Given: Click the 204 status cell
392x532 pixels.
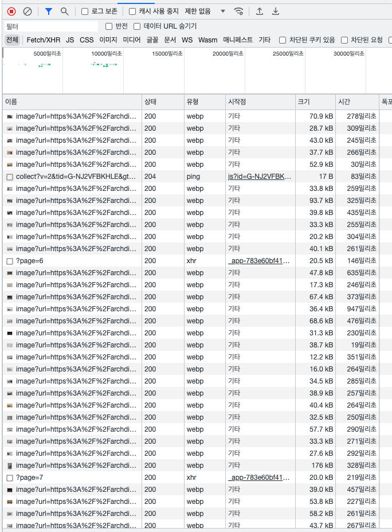Looking at the screenshot, I should point(150,177).
